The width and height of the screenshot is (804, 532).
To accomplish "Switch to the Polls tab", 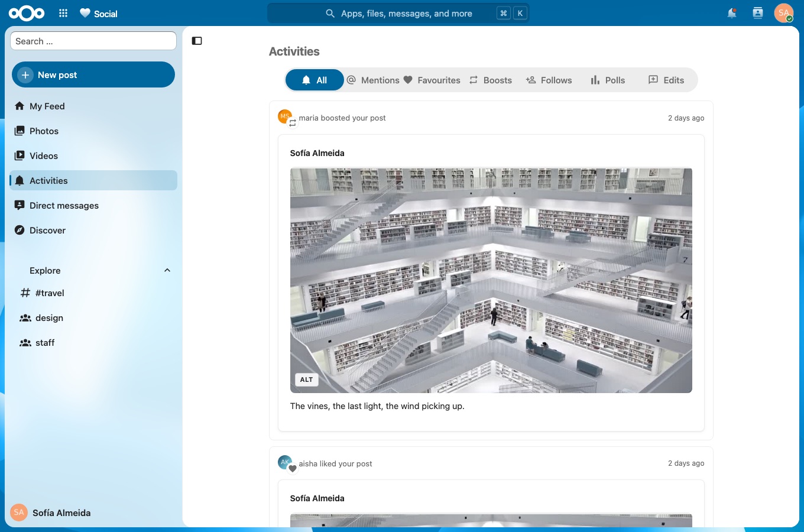I will click(608, 80).
